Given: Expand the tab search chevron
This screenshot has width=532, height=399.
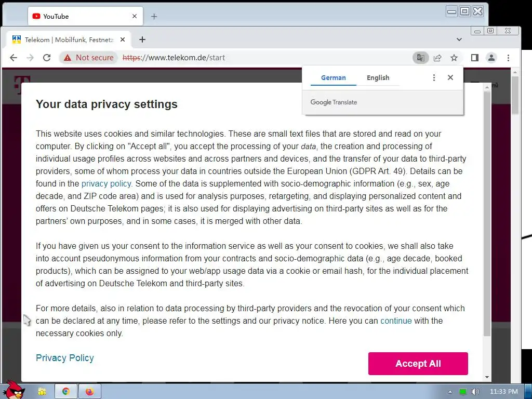Looking at the screenshot, I should click(459, 39).
